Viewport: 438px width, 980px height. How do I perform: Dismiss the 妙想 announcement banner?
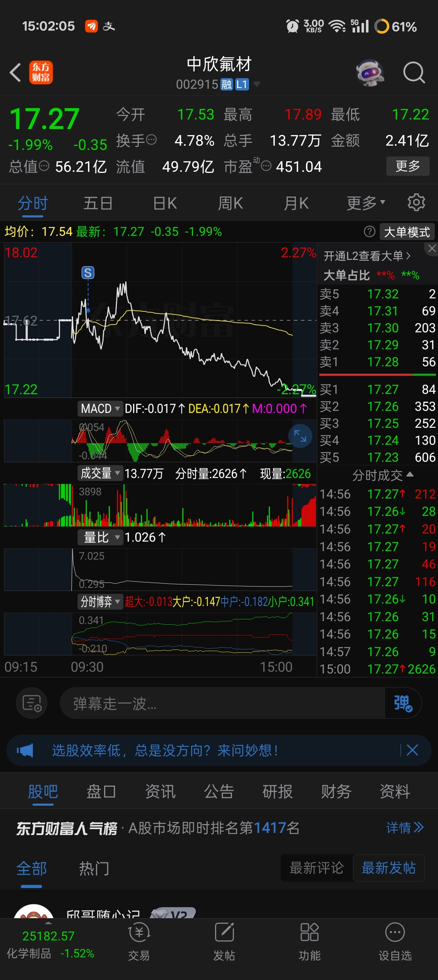coord(412,750)
